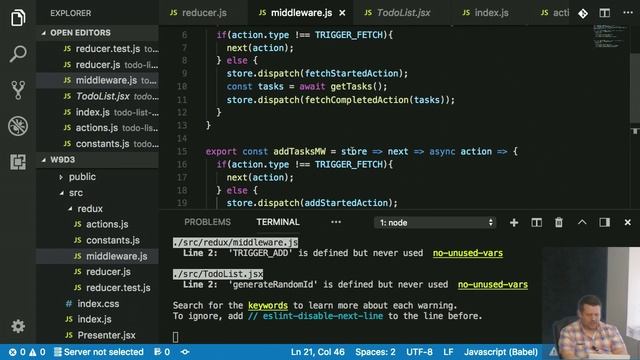Change encoding via UTF-8 in status bar

[419, 352]
